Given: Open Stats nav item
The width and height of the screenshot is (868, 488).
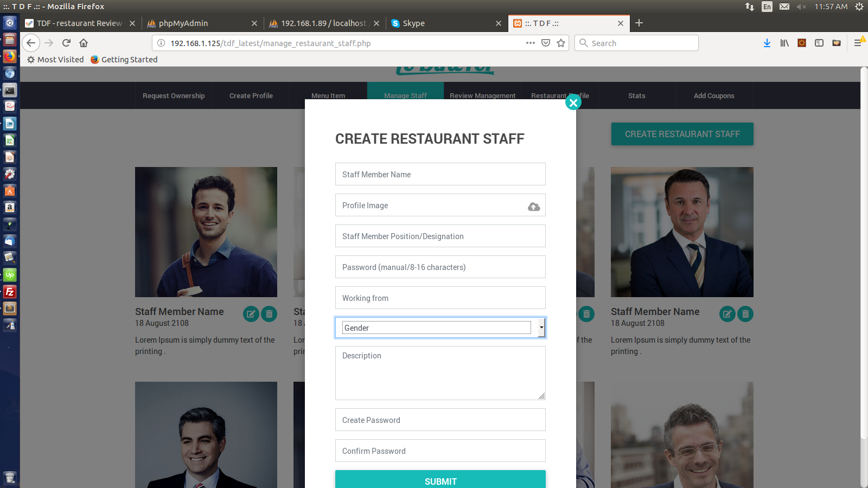Looking at the screenshot, I should 637,95.
